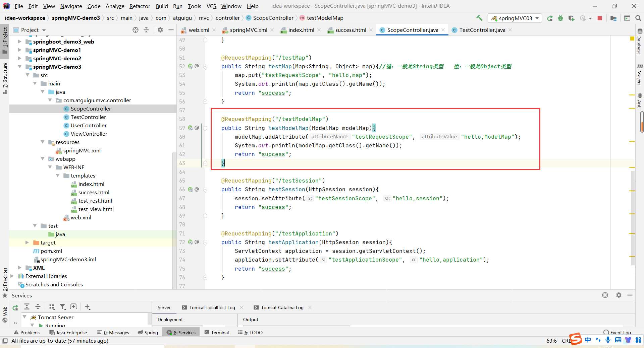Viewport: 644px width, 348px height.
Task: Collapse all in Project panel toolbar
Action: (146, 30)
